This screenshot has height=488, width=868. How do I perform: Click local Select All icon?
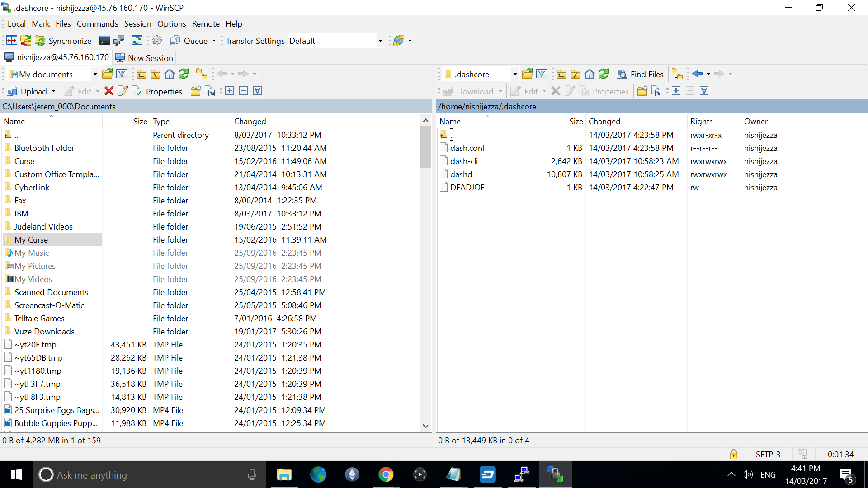(x=257, y=91)
